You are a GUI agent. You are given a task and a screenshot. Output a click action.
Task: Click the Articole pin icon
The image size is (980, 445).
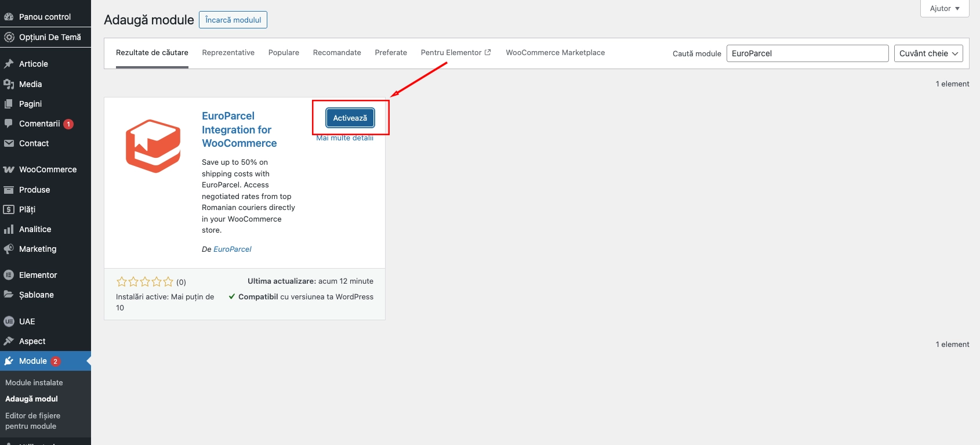coord(9,64)
